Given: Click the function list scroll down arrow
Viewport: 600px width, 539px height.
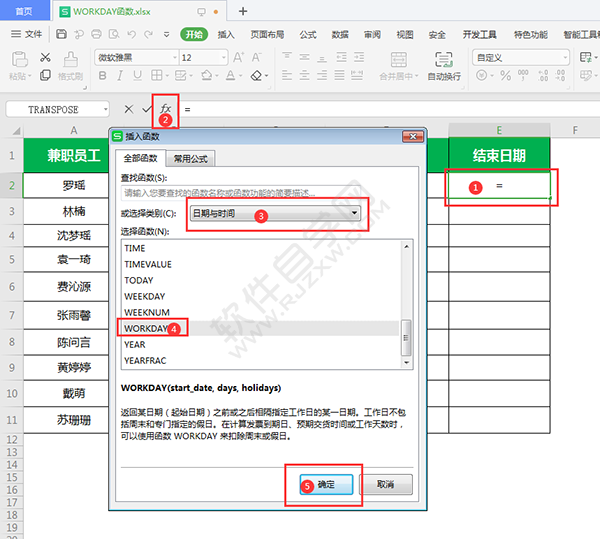Looking at the screenshot, I should click(406, 362).
